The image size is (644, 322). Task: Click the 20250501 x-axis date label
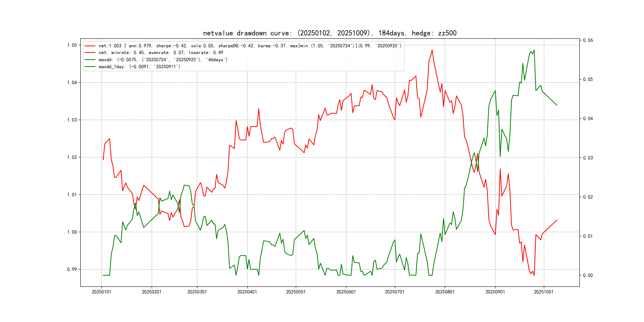point(296,292)
